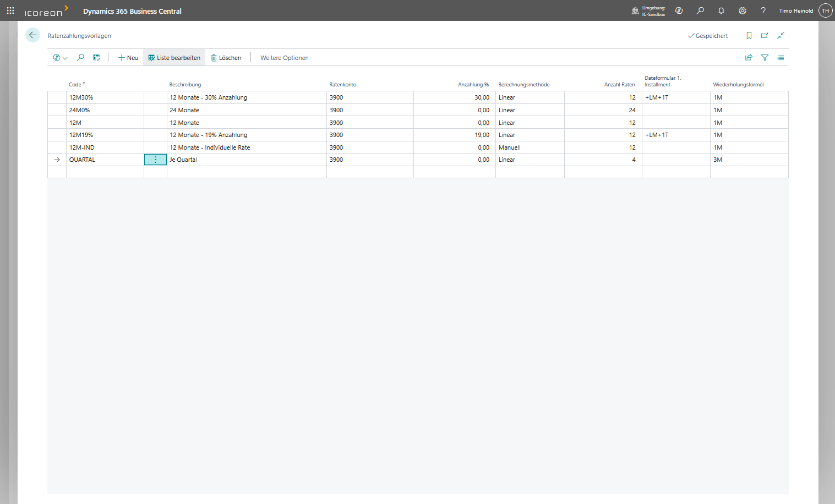This screenshot has width=835, height=504.
Task: Toggle the filter pane
Action: (x=765, y=58)
